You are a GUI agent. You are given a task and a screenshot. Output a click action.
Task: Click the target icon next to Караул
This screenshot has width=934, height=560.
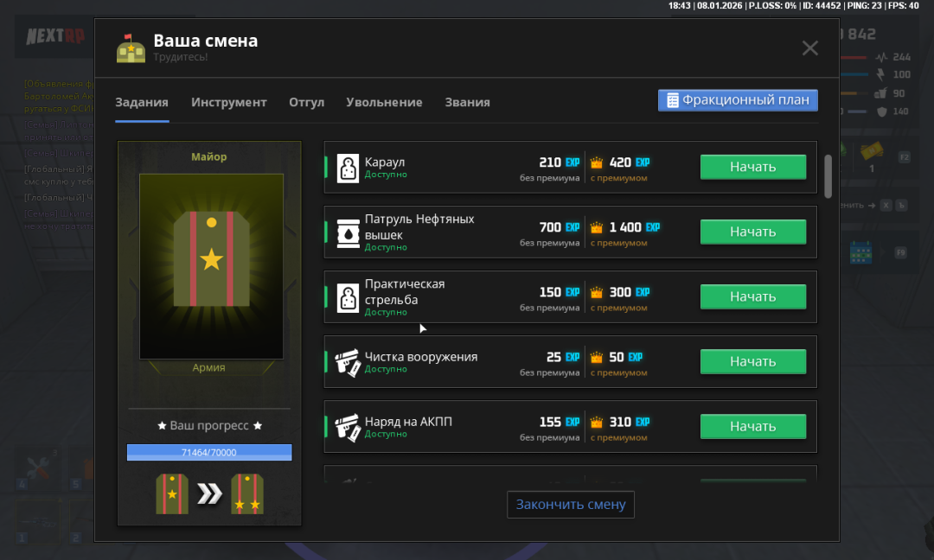point(348,168)
